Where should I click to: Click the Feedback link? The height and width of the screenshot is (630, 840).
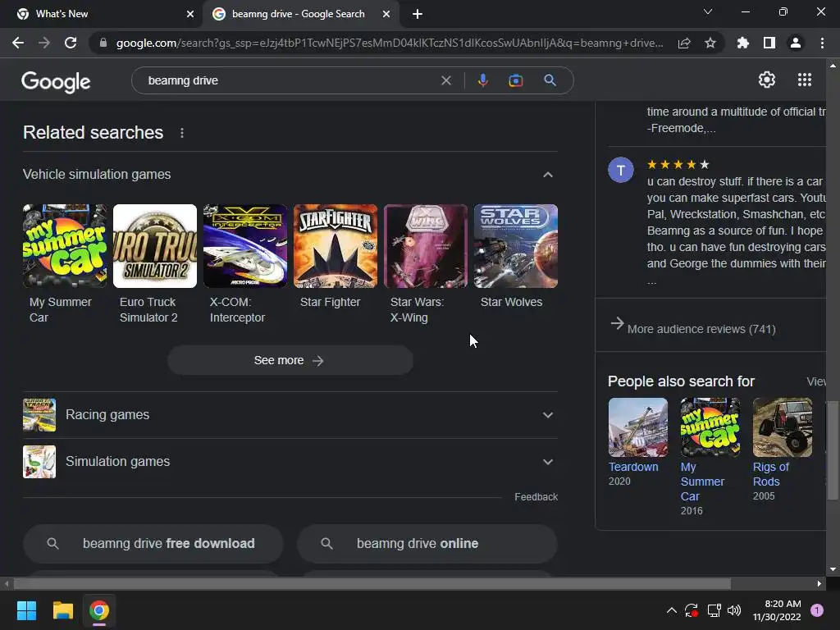click(536, 496)
